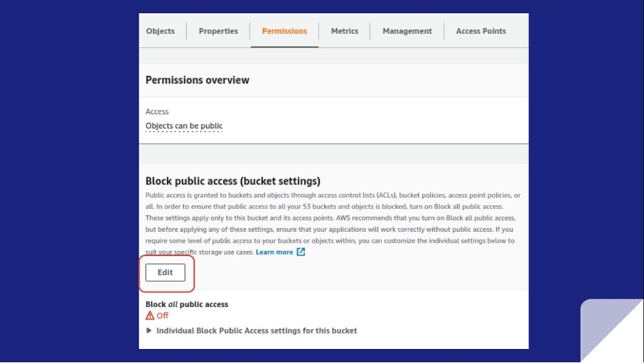Click the external link icon beside Learn more
Screen dimensions: 644x363
[x=301, y=252]
